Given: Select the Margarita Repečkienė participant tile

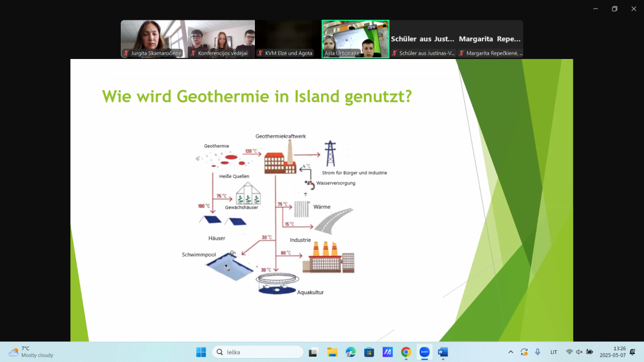Looking at the screenshot, I should click(489, 39).
